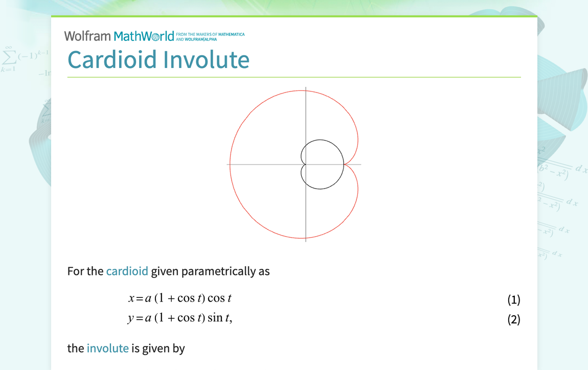
Task: Click the horizontal axis in the figure
Action: (251, 164)
